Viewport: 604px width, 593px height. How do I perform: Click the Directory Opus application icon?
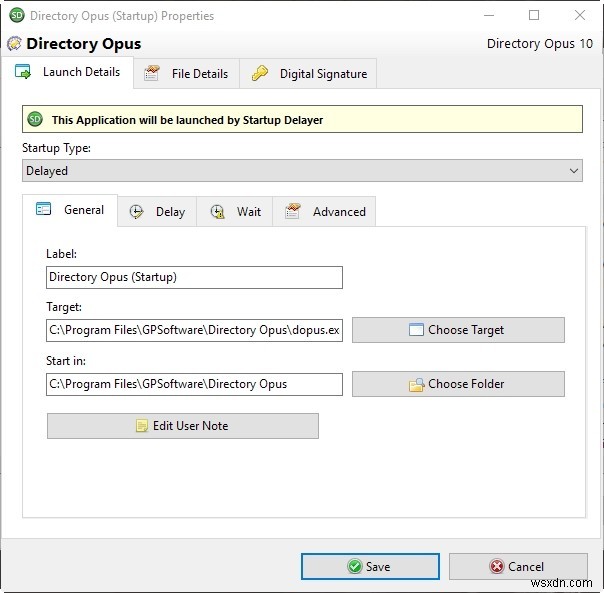(x=14, y=44)
